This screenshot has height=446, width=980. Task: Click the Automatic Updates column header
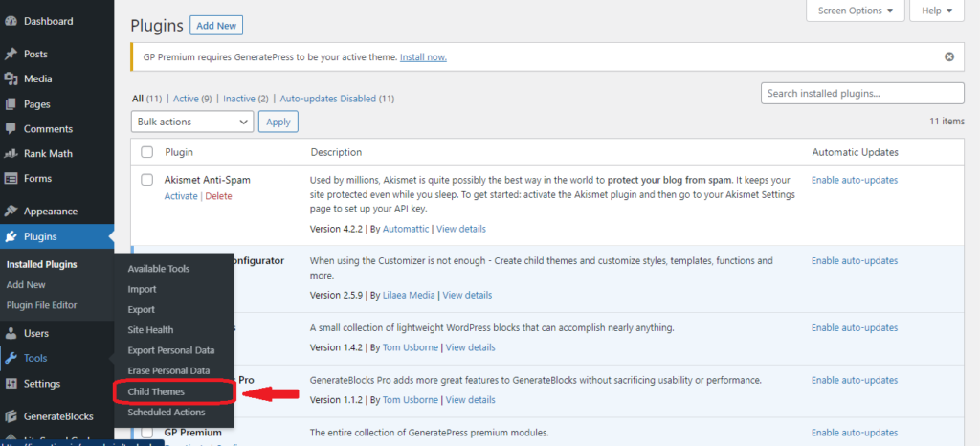tap(855, 152)
